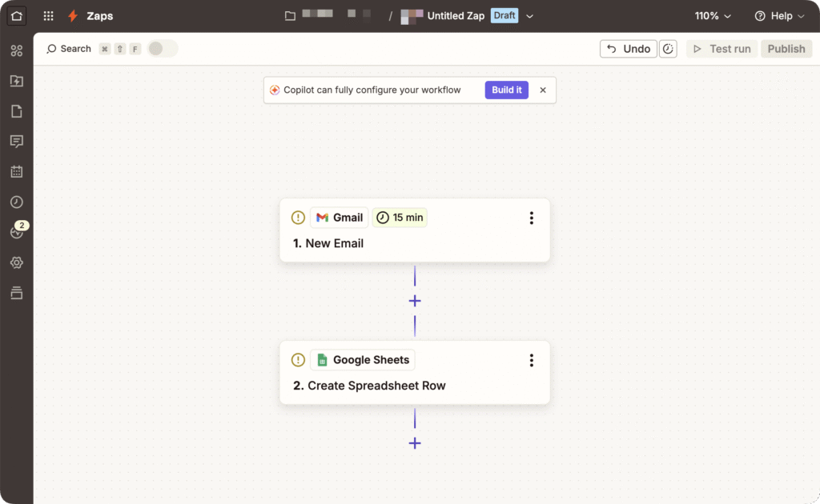
Task: Click the Untitled Zap title
Action: click(456, 16)
